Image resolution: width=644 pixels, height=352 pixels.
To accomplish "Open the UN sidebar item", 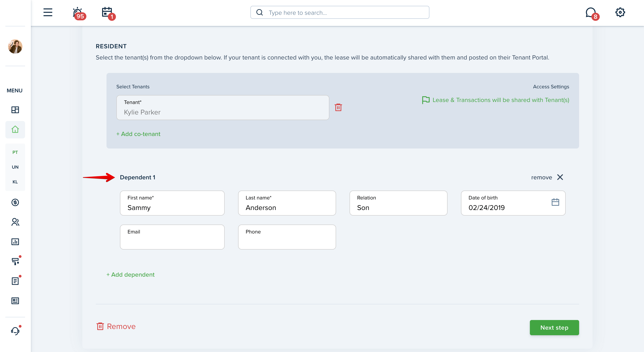I will (x=15, y=167).
